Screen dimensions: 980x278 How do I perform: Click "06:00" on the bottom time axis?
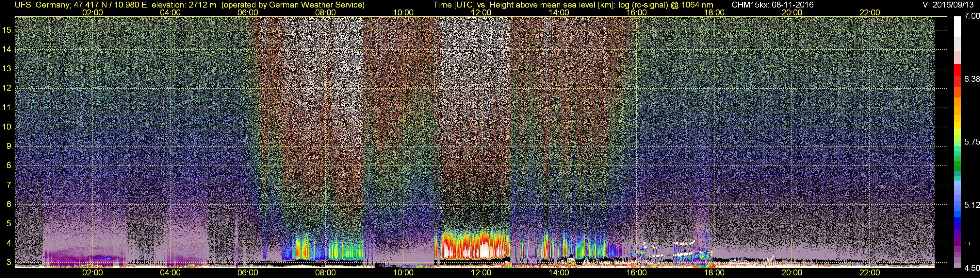[248, 273]
